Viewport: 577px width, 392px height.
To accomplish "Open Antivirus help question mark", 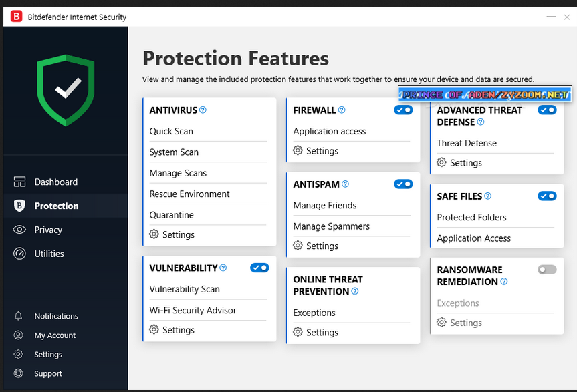I will pos(203,110).
